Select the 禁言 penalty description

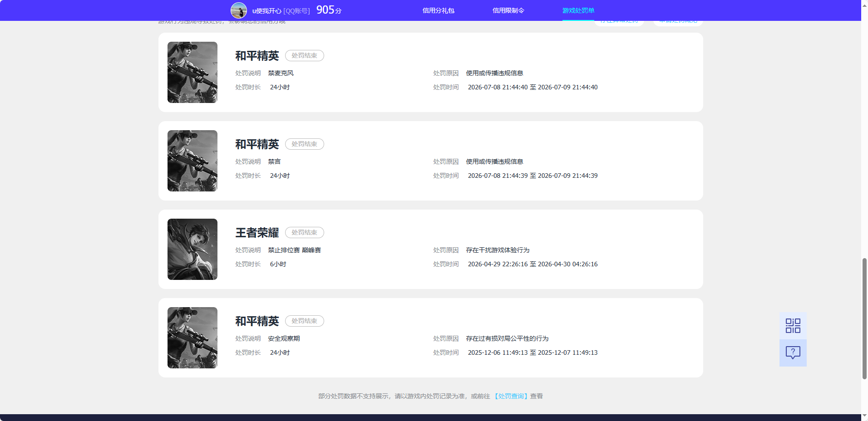[274, 162]
